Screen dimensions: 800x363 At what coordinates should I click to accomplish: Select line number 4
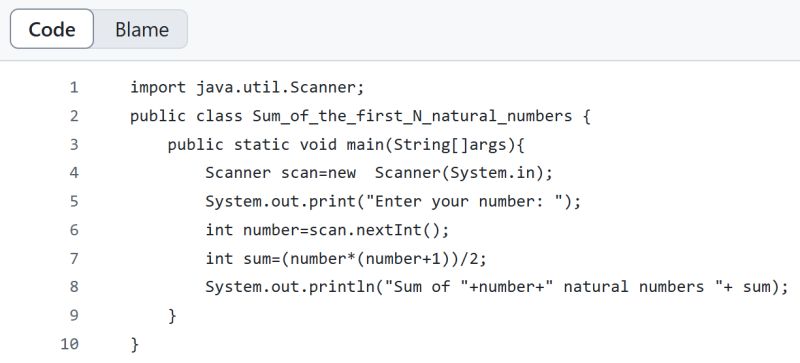coord(74,173)
